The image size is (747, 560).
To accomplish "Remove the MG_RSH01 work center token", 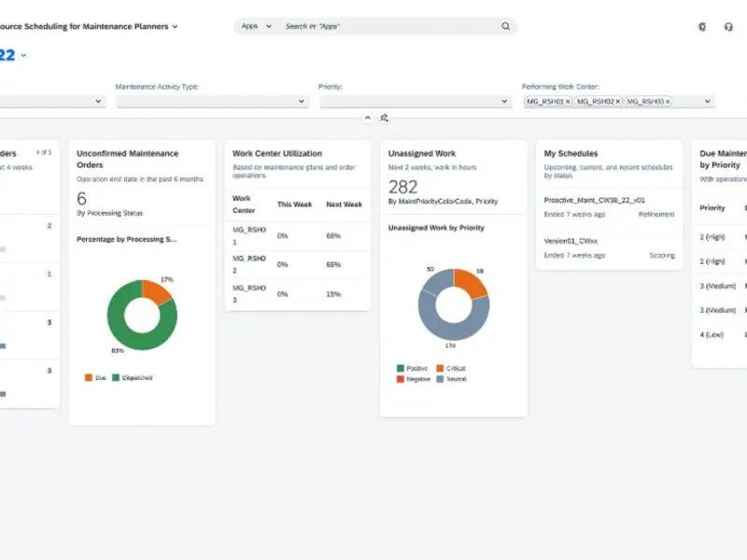I will pyautogui.click(x=568, y=101).
